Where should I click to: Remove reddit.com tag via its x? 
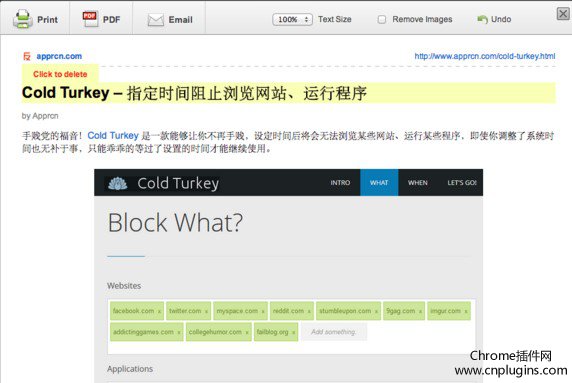click(309, 312)
